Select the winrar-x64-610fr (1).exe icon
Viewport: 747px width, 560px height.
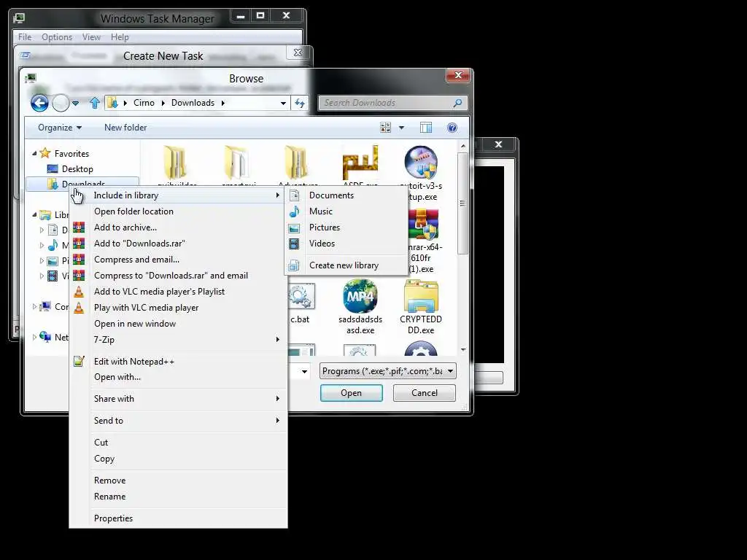tap(422, 225)
